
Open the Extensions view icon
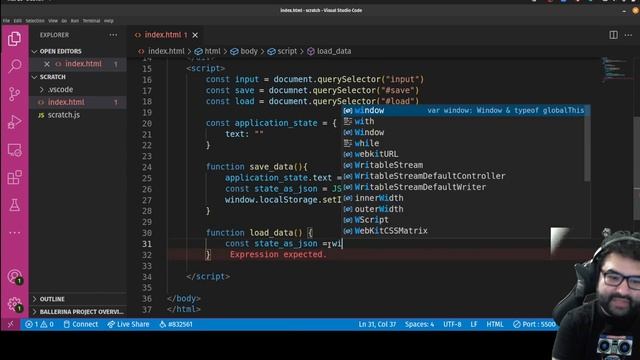pyautogui.click(x=15, y=178)
